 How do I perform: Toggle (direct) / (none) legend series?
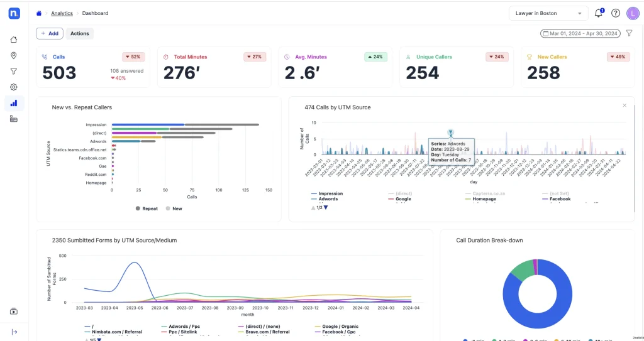tap(258, 326)
